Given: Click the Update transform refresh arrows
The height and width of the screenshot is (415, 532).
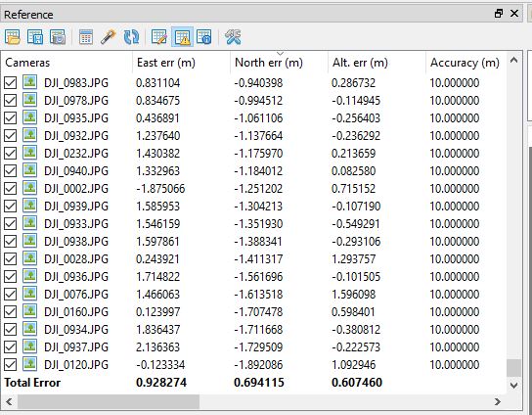Looking at the screenshot, I should [x=131, y=36].
